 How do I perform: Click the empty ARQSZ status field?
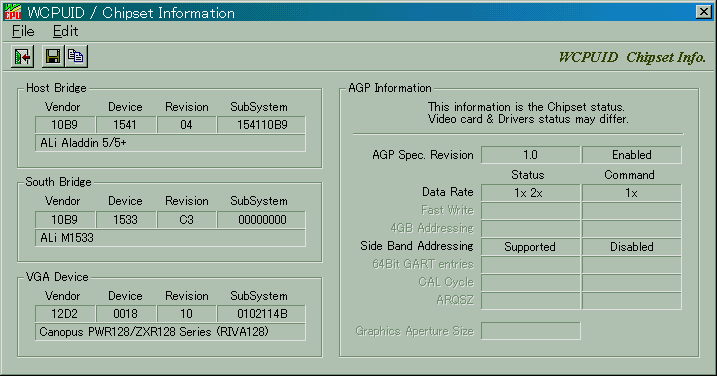[x=530, y=301]
